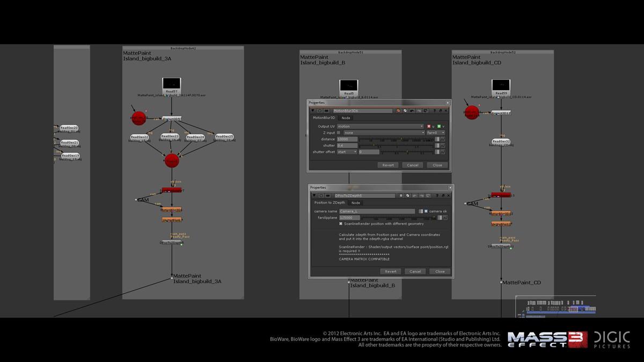Image resolution: width=644 pixels, height=362 pixels.
Task: Open the far=0 dropdown
Action: [435, 132]
